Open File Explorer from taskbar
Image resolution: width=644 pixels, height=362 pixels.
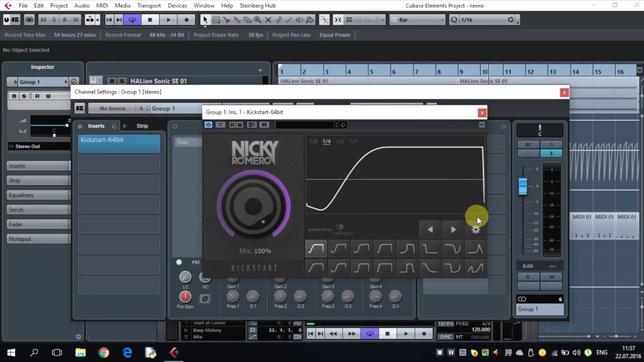(x=80, y=352)
